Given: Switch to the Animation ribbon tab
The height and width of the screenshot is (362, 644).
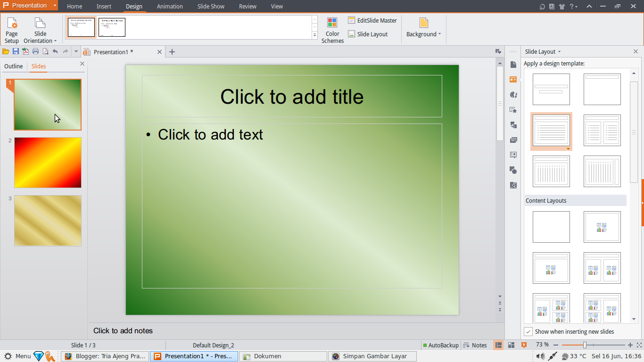Looking at the screenshot, I should 170,6.
